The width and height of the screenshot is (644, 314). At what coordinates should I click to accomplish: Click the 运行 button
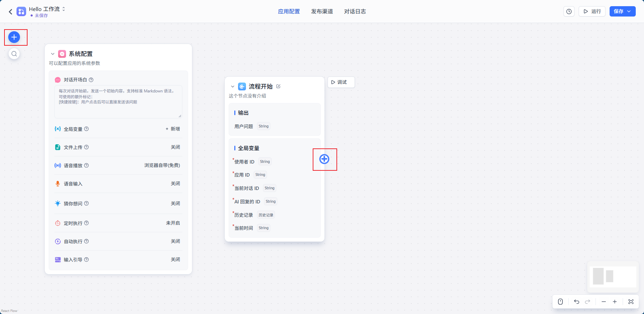coord(592,11)
